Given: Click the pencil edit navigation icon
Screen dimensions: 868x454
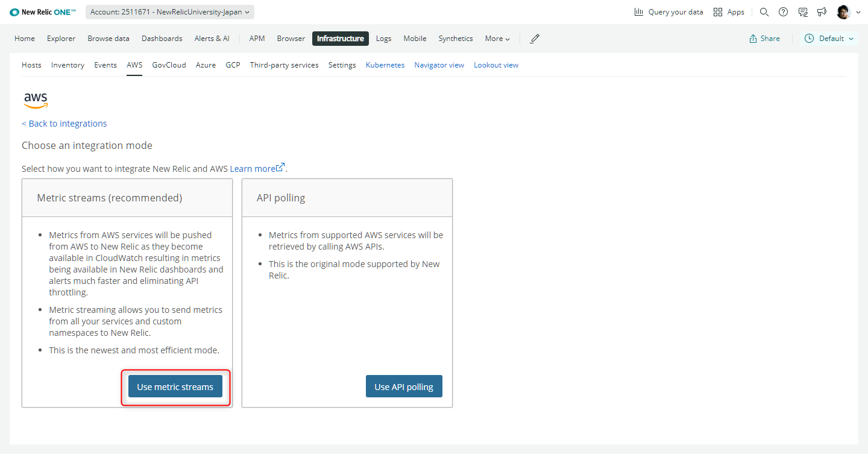Looking at the screenshot, I should pyautogui.click(x=535, y=39).
